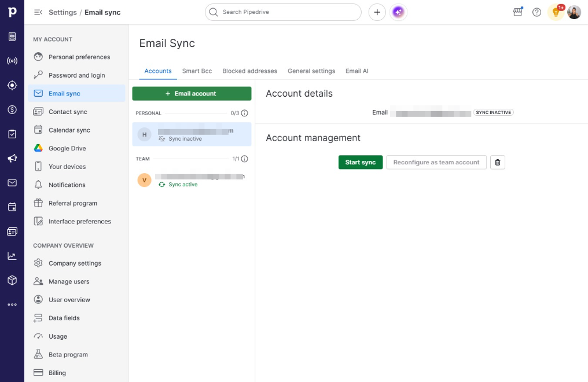Open the target-shaped Focus sidebar icon
The height and width of the screenshot is (382, 588).
(12, 85)
